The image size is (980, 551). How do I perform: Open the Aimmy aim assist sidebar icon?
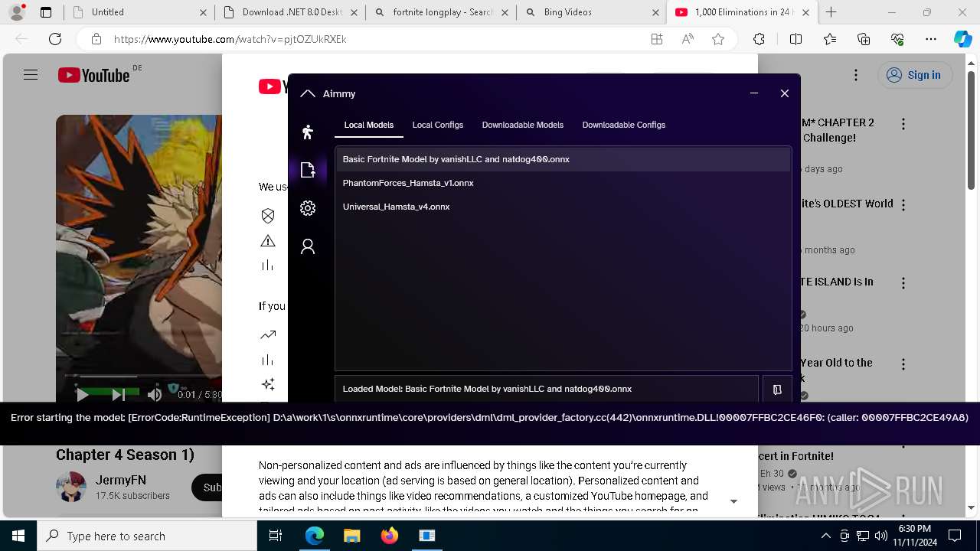(x=308, y=132)
